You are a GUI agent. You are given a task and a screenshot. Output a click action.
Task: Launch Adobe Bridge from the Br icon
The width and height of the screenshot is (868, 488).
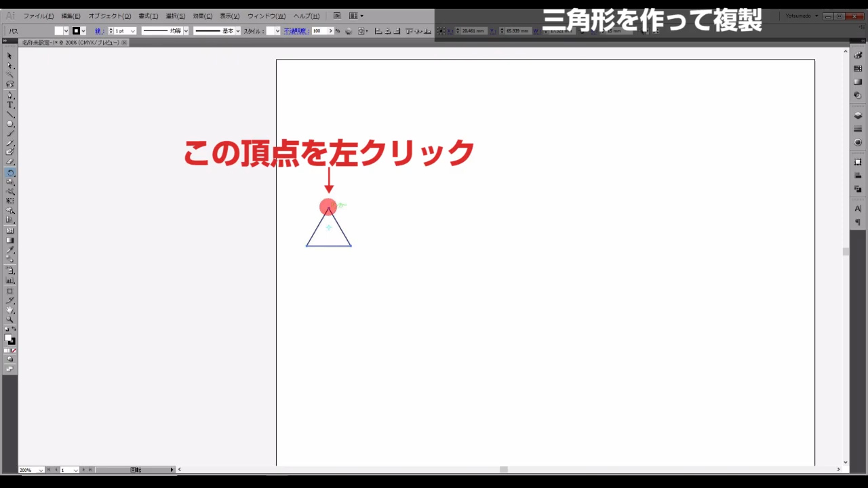coord(338,16)
